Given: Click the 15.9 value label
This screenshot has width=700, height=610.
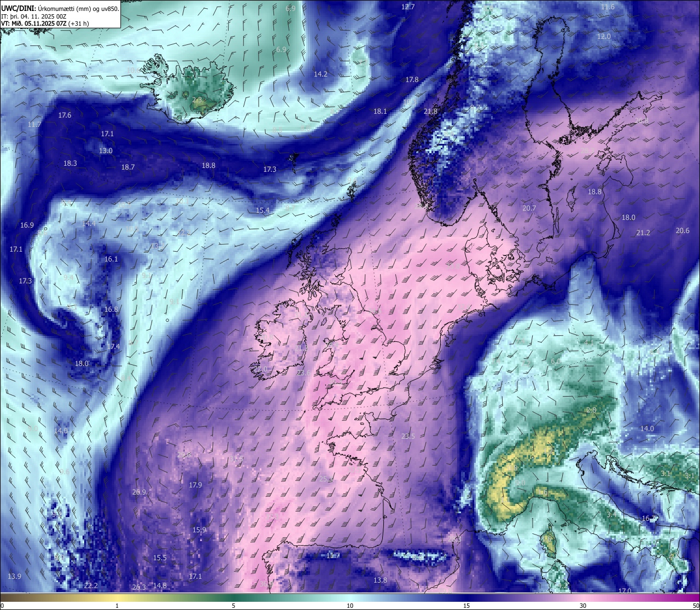Looking at the screenshot, I should click(199, 530).
